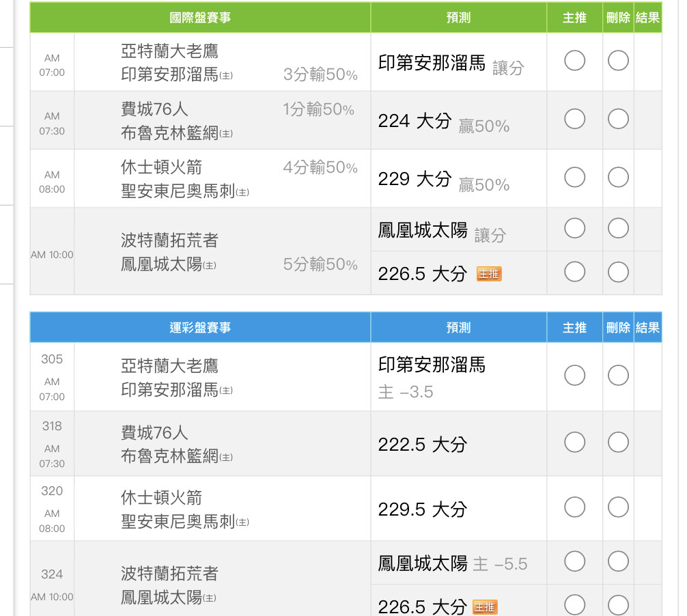Click 229 大分 prediction text
This screenshot has width=687, height=616.
click(x=415, y=179)
